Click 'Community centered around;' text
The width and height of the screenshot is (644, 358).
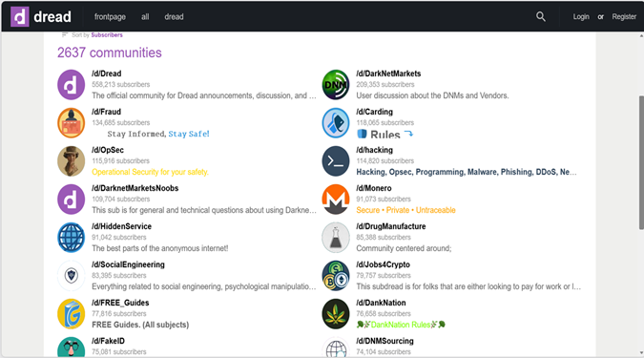(x=404, y=248)
